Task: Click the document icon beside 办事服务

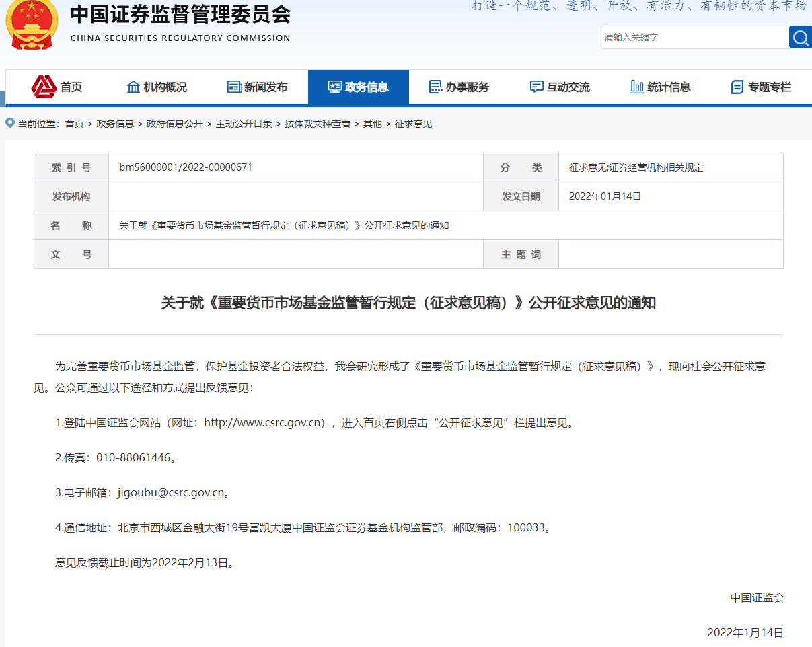Action: [435, 87]
